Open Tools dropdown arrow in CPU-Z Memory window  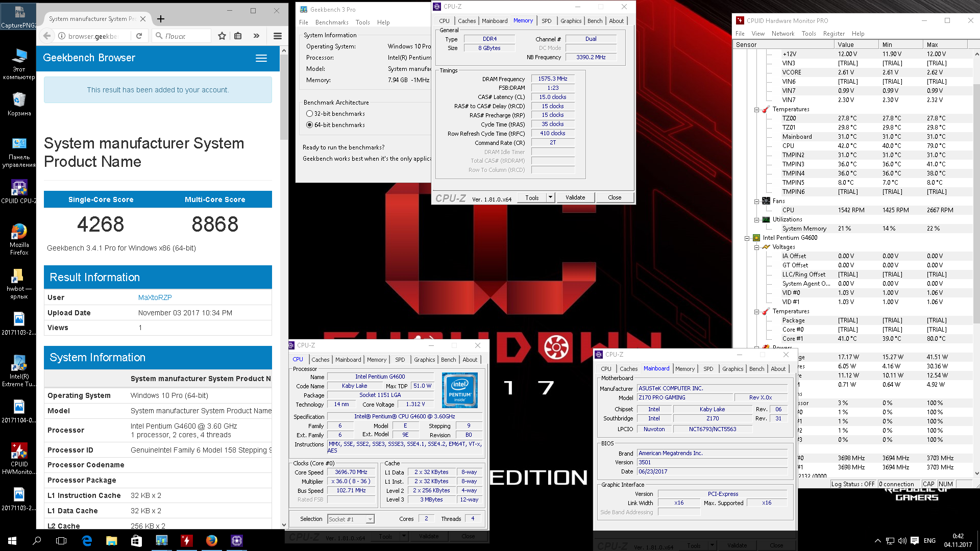coord(550,197)
